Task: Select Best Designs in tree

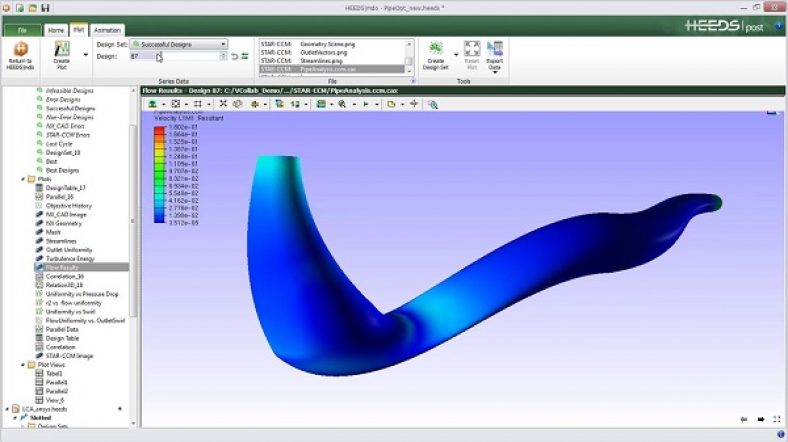Action: 62,170
